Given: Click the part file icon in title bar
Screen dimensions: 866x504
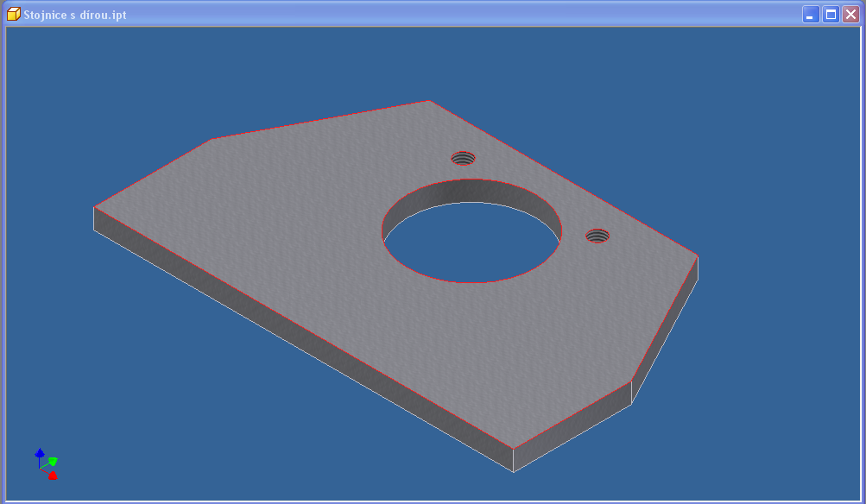Looking at the screenshot, I should coord(13,15).
